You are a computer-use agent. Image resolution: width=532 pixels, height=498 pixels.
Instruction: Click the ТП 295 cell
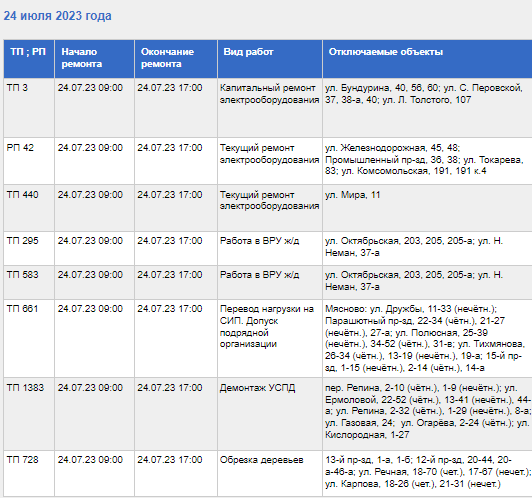pyautogui.click(x=29, y=249)
